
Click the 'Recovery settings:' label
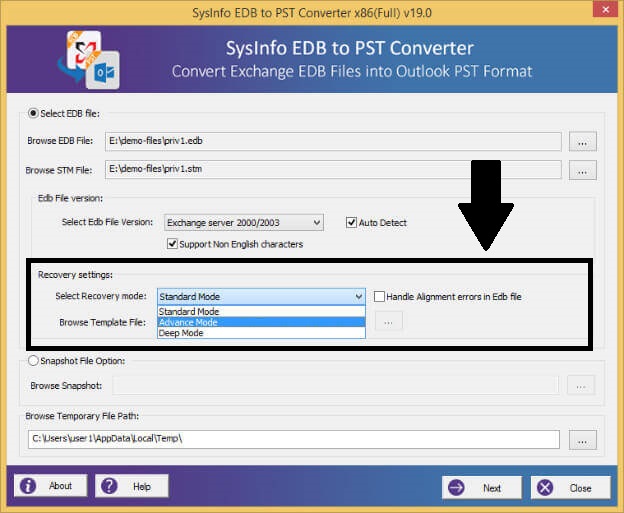[75, 275]
